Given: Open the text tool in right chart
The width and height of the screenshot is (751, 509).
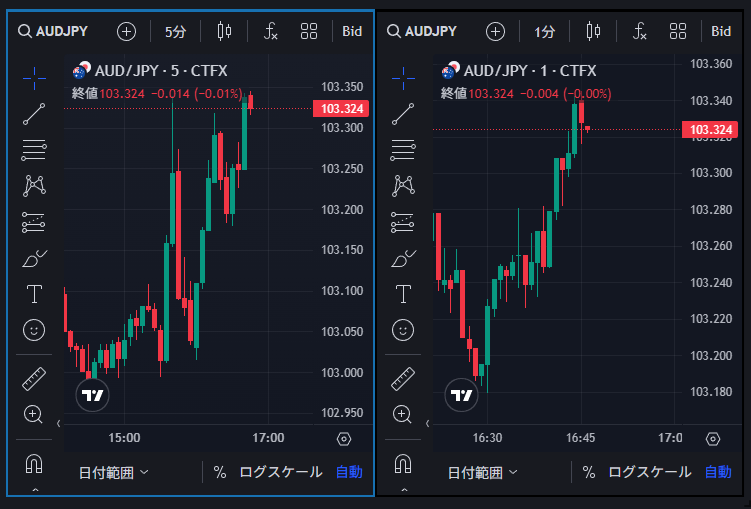Looking at the screenshot, I should pos(403,293).
